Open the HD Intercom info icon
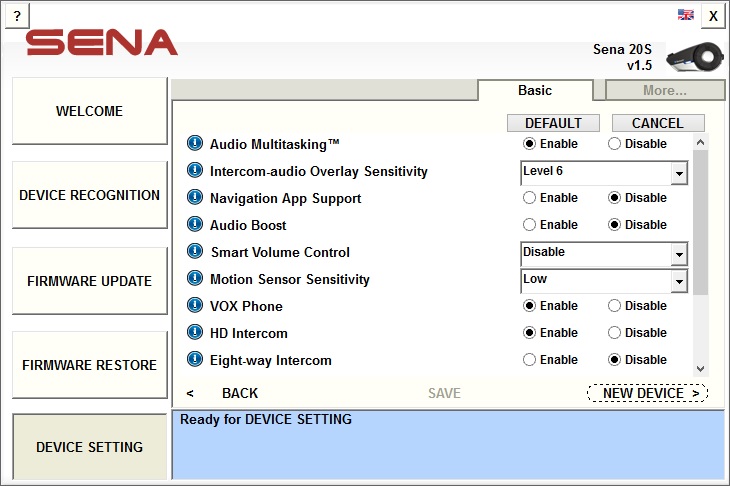 (195, 332)
